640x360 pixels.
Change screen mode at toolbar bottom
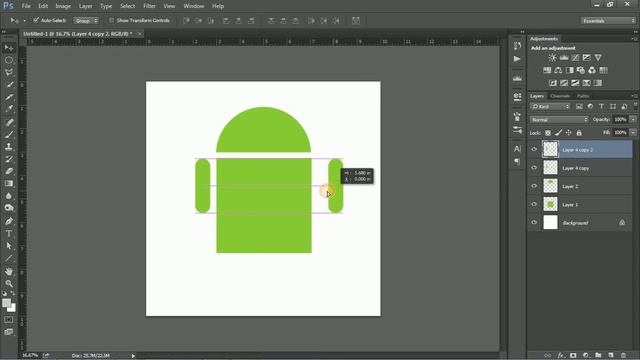(x=9, y=332)
